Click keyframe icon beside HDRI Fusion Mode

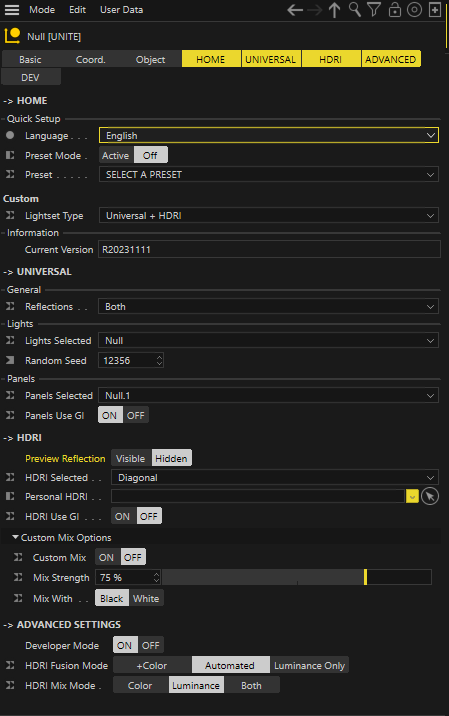[x=10, y=665]
